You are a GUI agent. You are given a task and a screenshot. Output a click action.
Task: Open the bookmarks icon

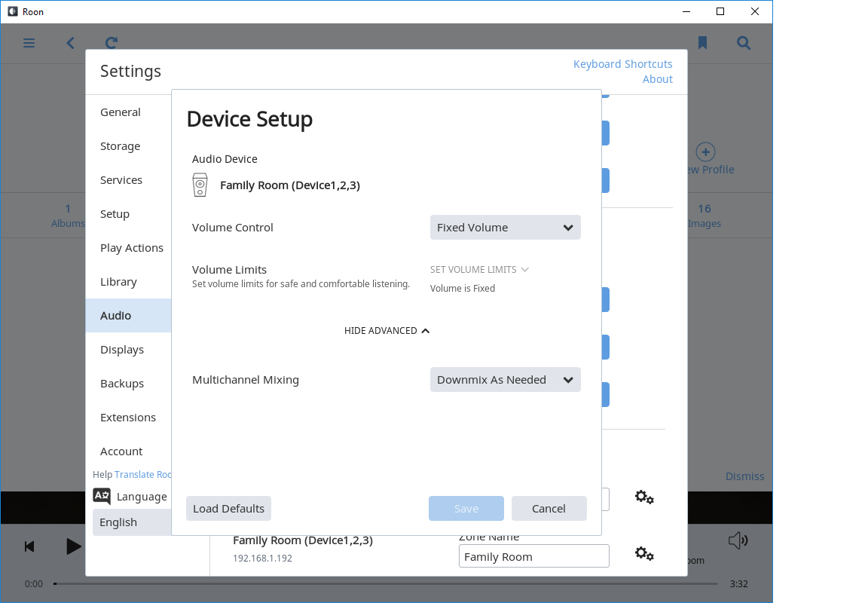[702, 43]
